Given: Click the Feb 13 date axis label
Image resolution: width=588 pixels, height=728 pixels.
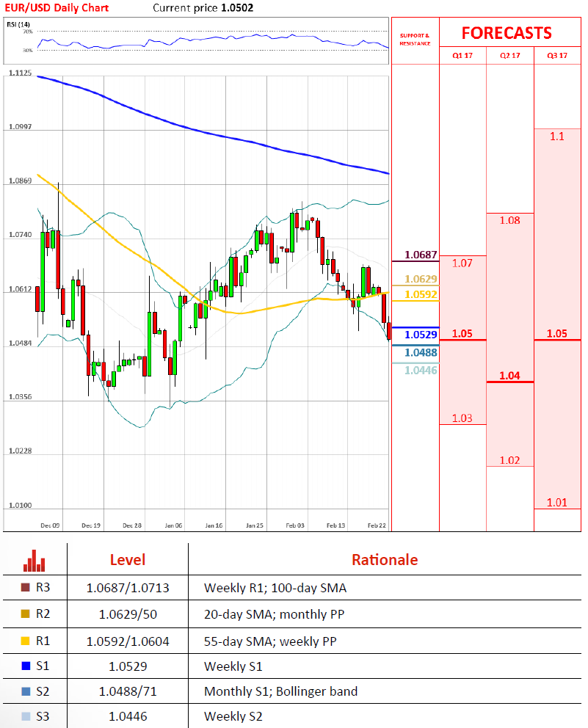Looking at the screenshot, I should [x=335, y=525].
